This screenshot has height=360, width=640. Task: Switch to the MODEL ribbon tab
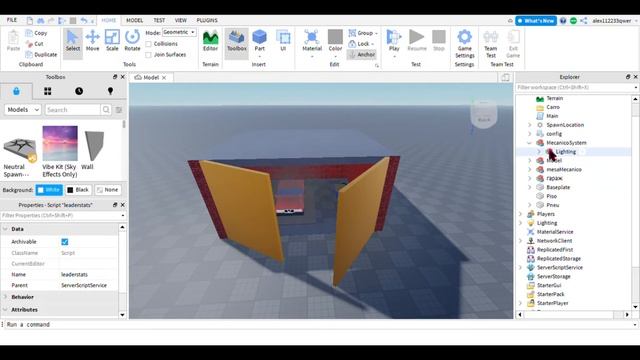[134, 20]
